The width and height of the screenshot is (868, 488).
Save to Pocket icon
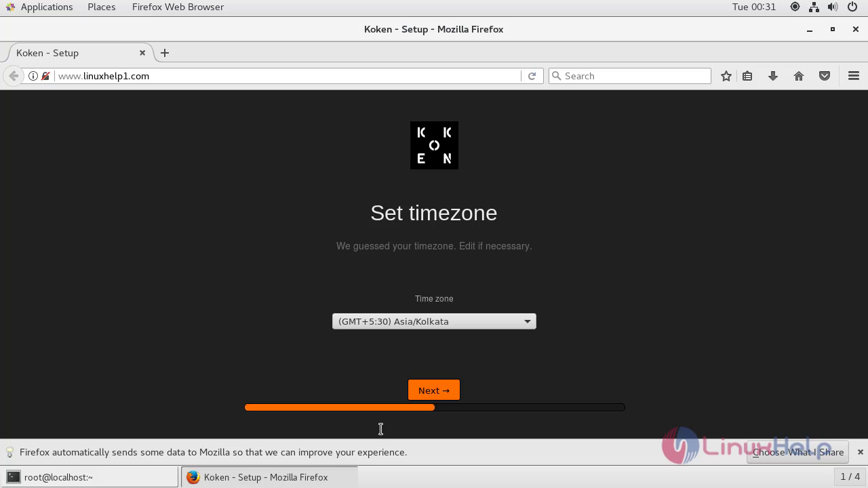pos(825,76)
